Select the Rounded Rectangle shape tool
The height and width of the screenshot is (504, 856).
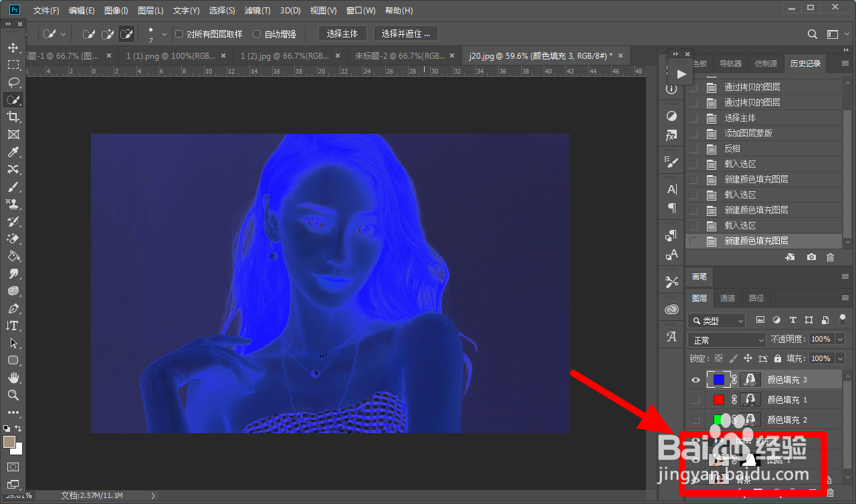(13, 360)
